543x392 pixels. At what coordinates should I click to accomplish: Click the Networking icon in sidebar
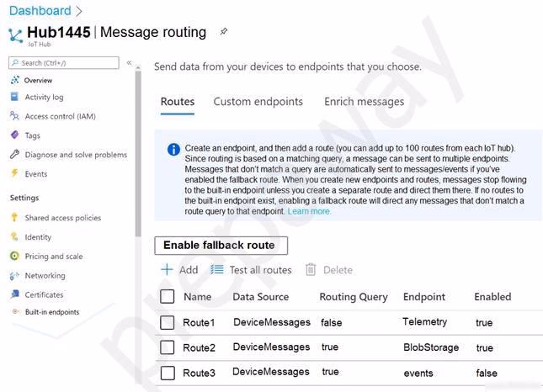(x=14, y=276)
